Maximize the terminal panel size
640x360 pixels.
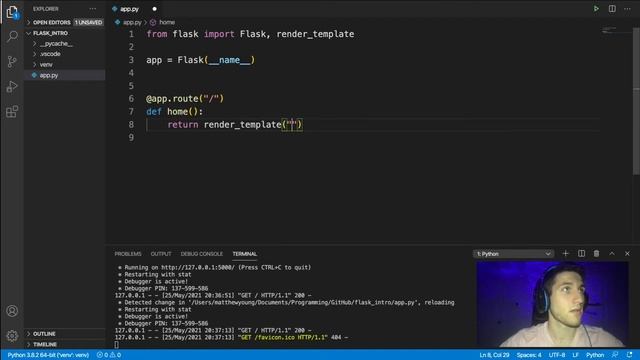click(x=612, y=253)
